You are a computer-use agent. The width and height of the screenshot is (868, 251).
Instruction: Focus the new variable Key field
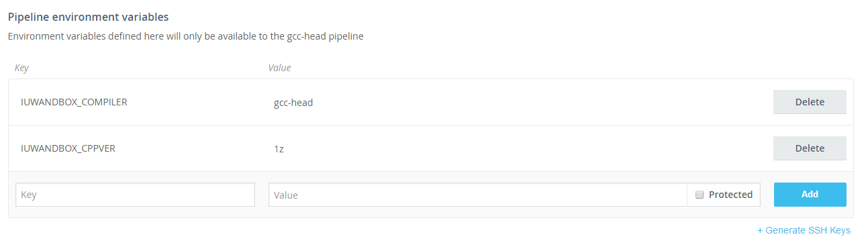[x=135, y=195]
